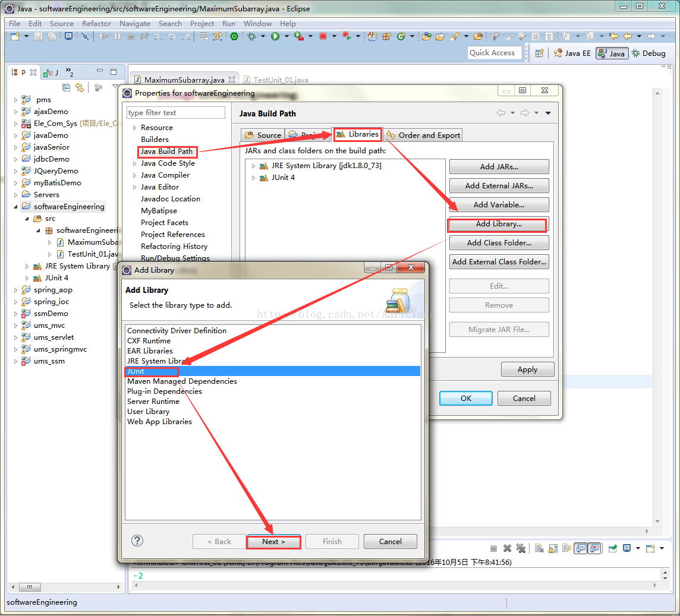Open the Refactor menu

point(96,23)
